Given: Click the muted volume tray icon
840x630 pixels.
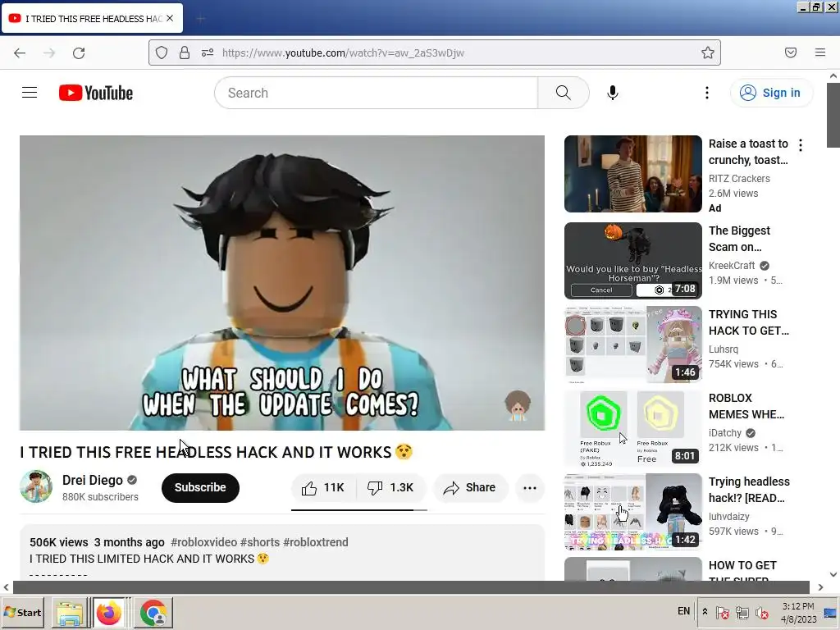Looking at the screenshot, I should [761, 612].
